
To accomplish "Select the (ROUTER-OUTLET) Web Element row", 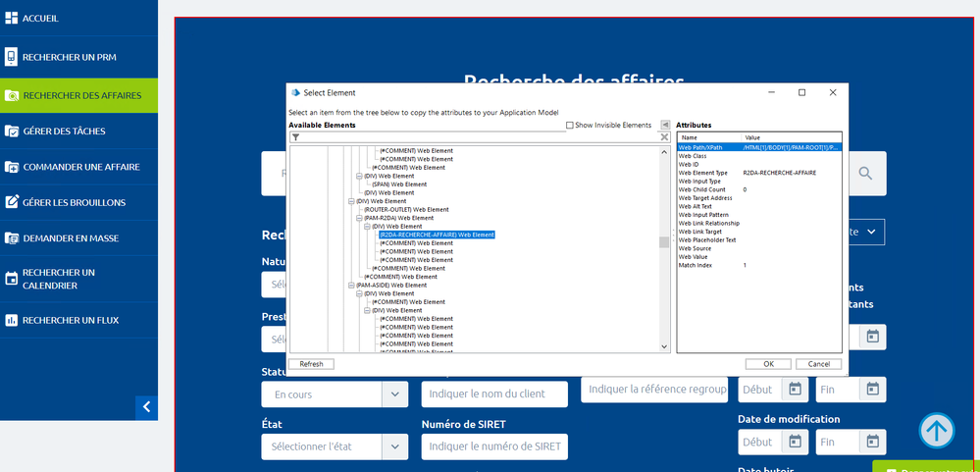I will click(x=406, y=209).
